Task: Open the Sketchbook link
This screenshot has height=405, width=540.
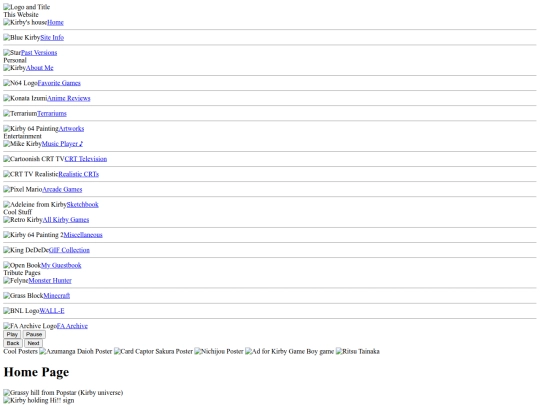Action: [82, 204]
